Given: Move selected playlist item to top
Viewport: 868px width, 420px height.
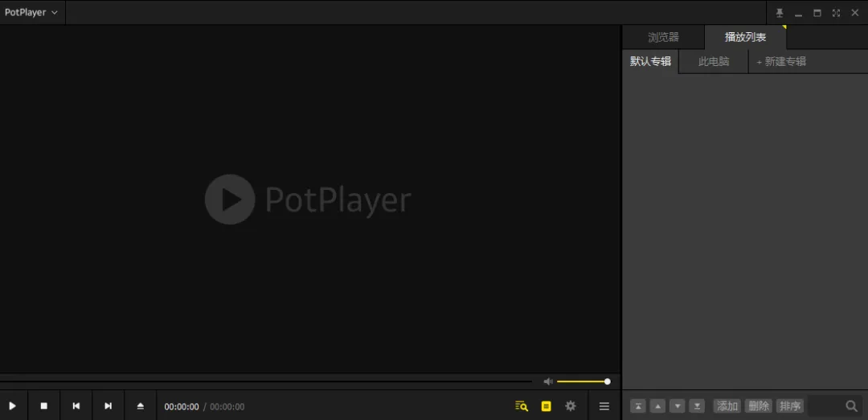Looking at the screenshot, I should point(637,406).
